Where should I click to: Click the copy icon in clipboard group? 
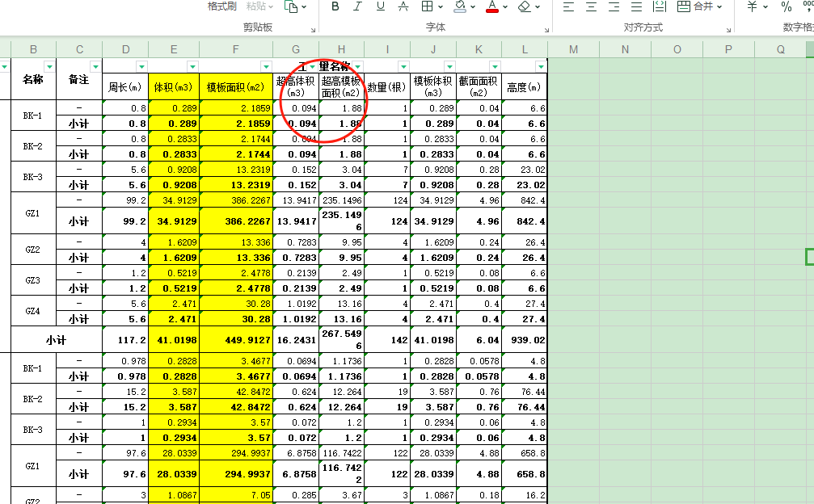pos(291,6)
